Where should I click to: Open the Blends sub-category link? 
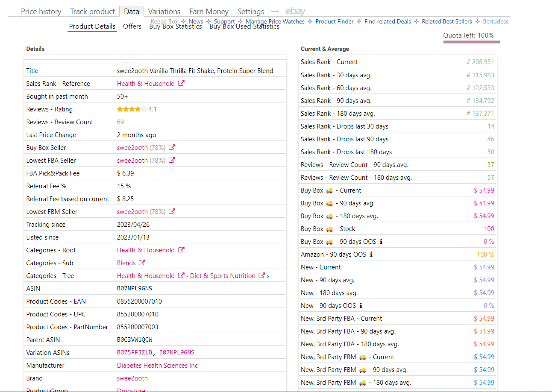126,263
